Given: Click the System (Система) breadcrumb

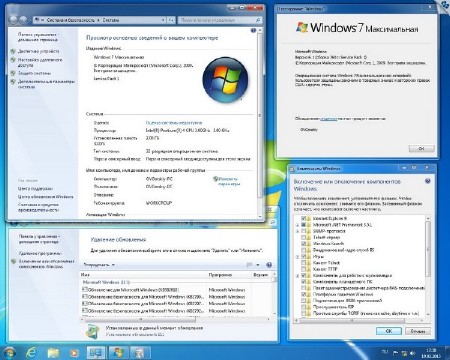Looking at the screenshot, I should [x=111, y=20].
